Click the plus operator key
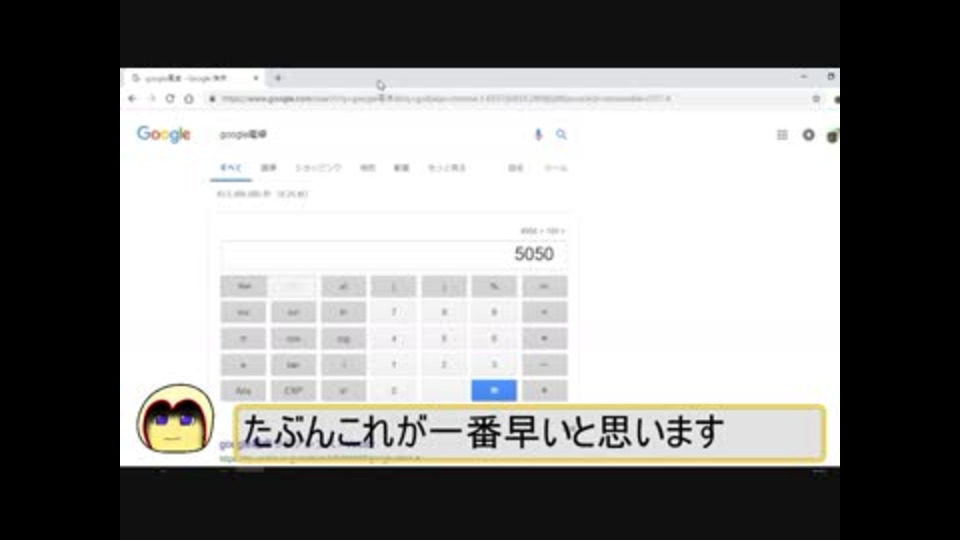960x540 pixels. point(544,391)
